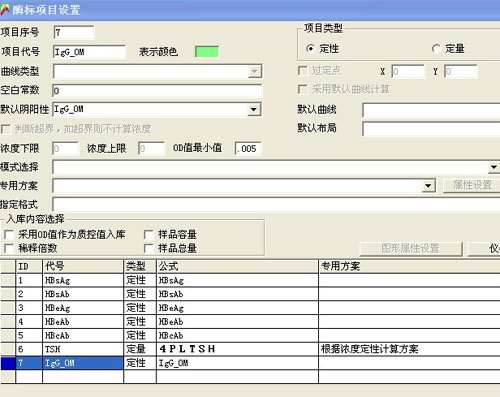Open the 模式选择 dropdown arrow

point(494,167)
